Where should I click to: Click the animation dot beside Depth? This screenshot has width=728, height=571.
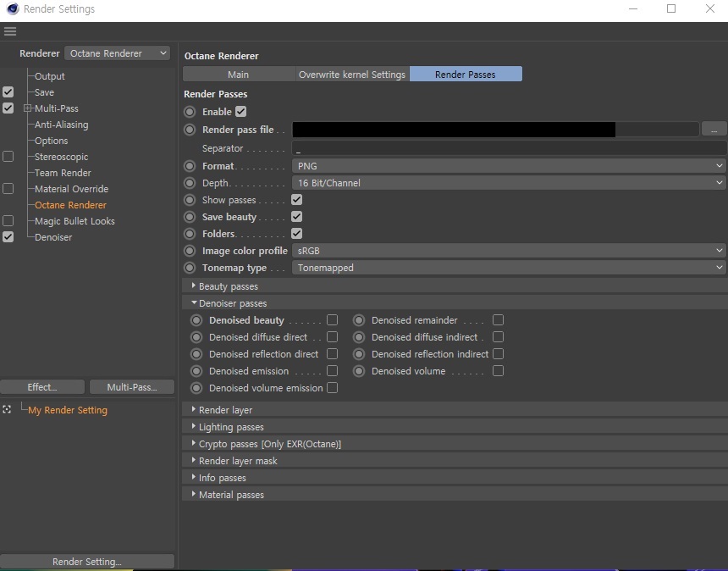tap(190, 183)
